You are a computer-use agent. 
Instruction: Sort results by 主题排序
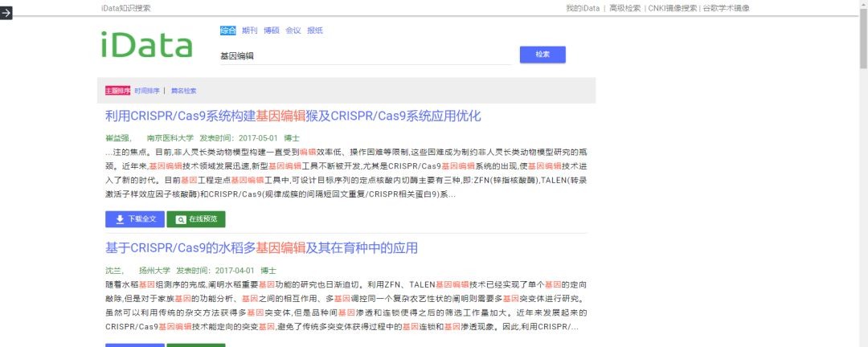tap(117, 91)
